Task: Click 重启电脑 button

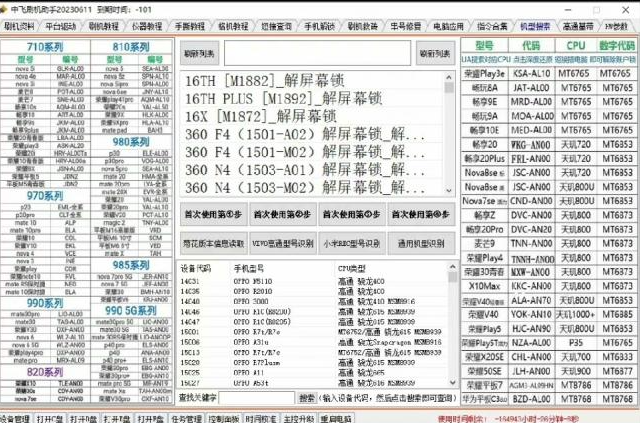Action: pos(336,418)
